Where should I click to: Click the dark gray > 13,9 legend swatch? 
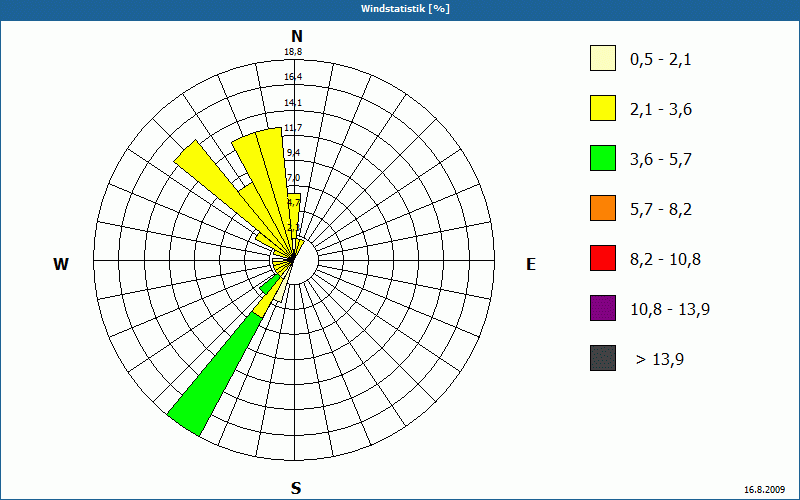(603, 358)
